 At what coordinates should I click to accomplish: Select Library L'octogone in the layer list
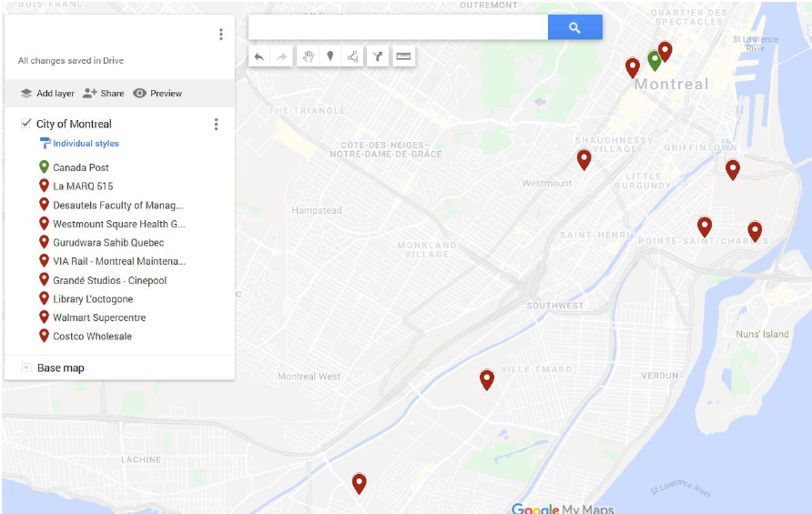coord(93,298)
